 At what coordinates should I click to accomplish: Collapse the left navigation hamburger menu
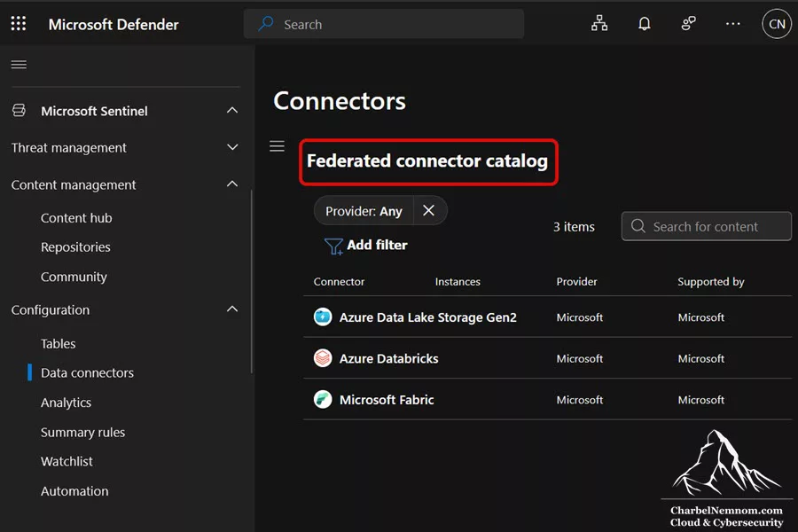(x=19, y=65)
